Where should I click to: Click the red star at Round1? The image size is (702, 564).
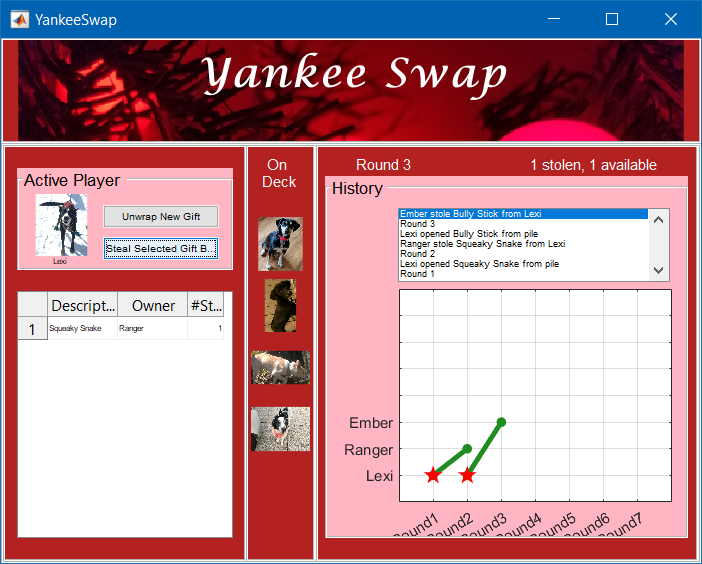[432, 475]
